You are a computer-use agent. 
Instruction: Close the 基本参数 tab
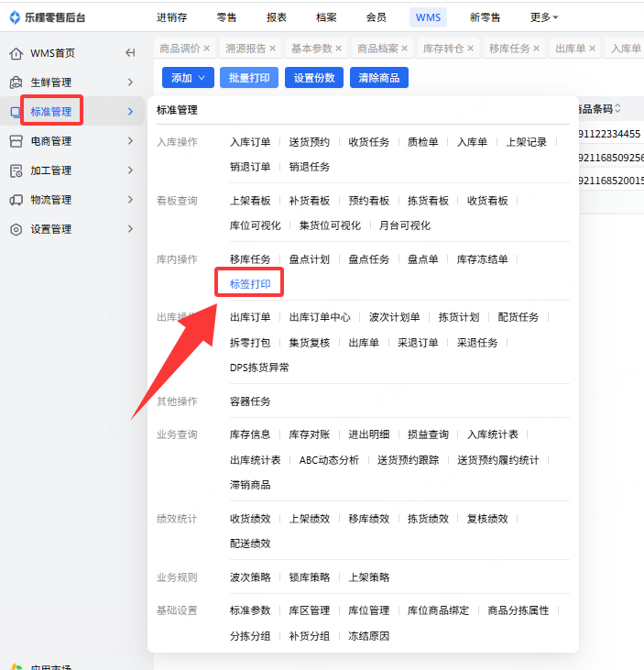339,49
